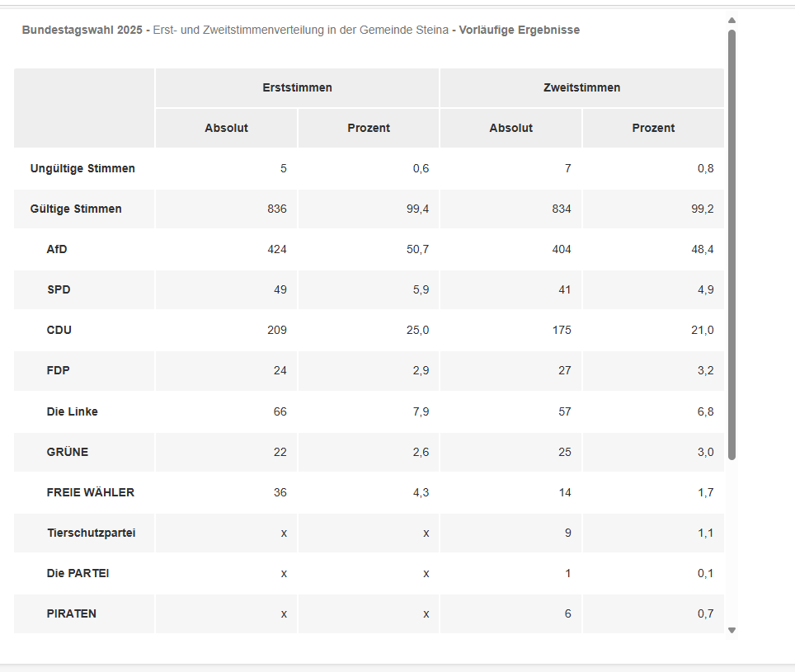Image resolution: width=795 pixels, height=672 pixels.
Task: Click the PIRATEN row label
Action: [72, 613]
